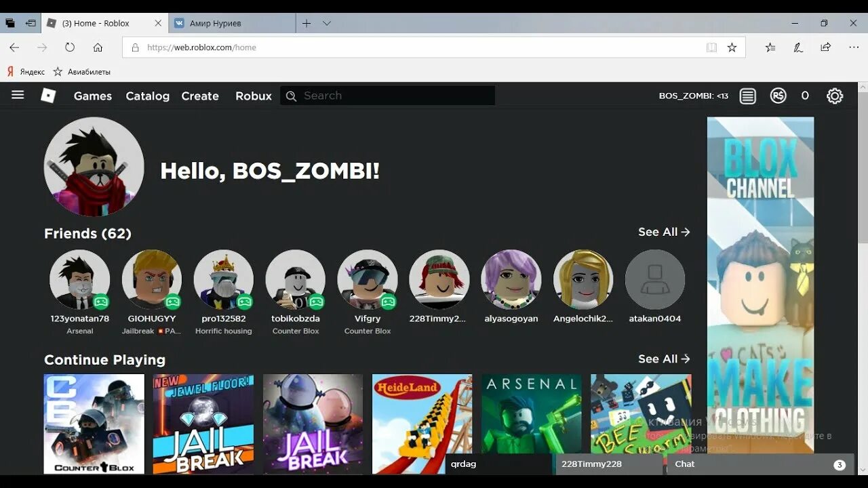Open the settings gear icon
This screenshot has height=488, width=868.
(x=835, y=96)
